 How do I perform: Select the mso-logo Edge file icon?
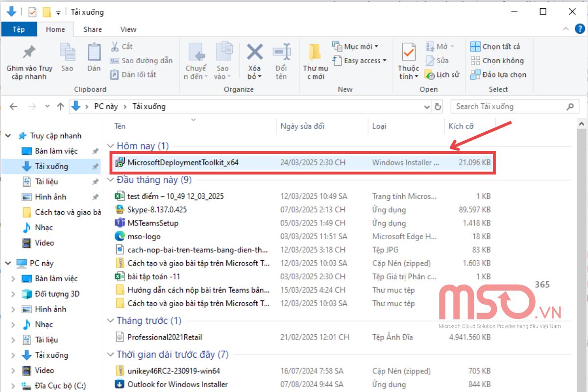click(x=120, y=236)
